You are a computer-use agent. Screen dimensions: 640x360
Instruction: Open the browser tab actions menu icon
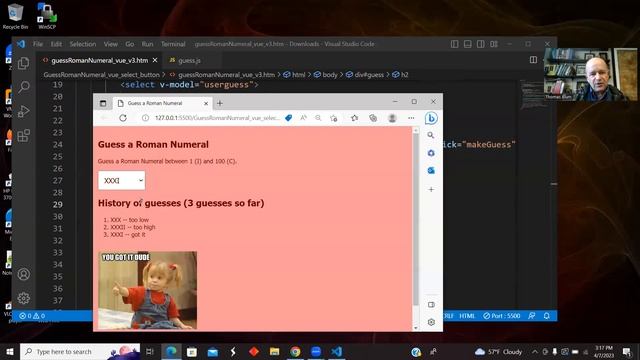103,103
